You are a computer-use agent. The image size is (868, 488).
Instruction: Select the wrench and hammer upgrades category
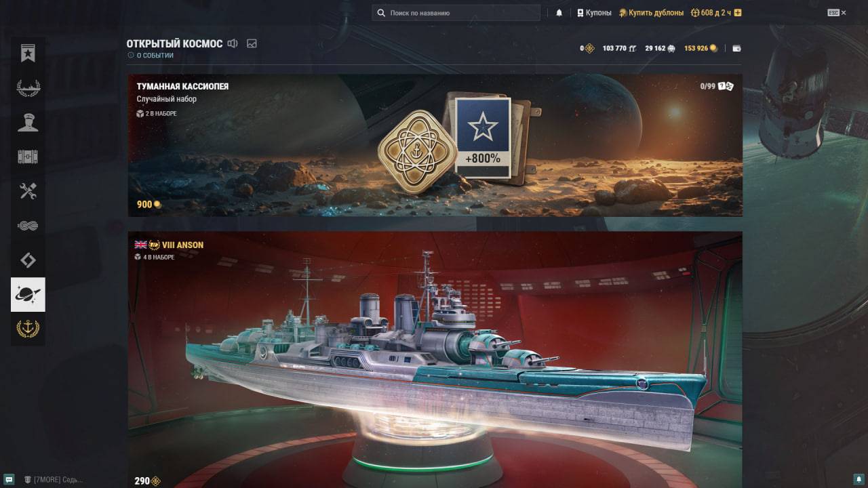28,192
